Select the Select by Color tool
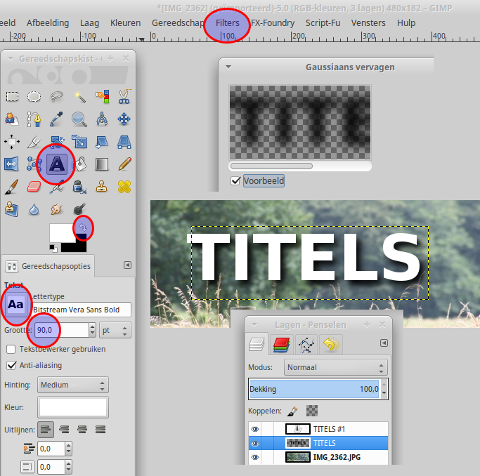Screen dimensions: 480x476 (102, 97)
